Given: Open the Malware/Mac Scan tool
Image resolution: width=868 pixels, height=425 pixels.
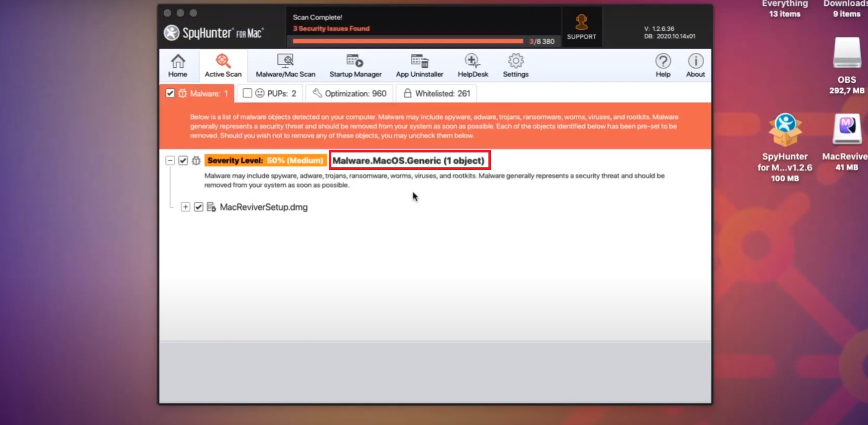Looking at the screenshot, I should [286, 65].
